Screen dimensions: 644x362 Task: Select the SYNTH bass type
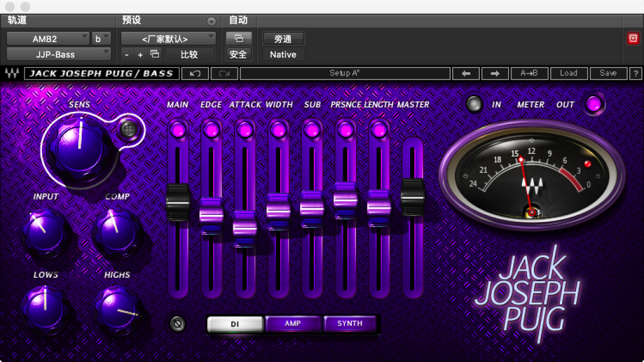(x=350, y=324)
